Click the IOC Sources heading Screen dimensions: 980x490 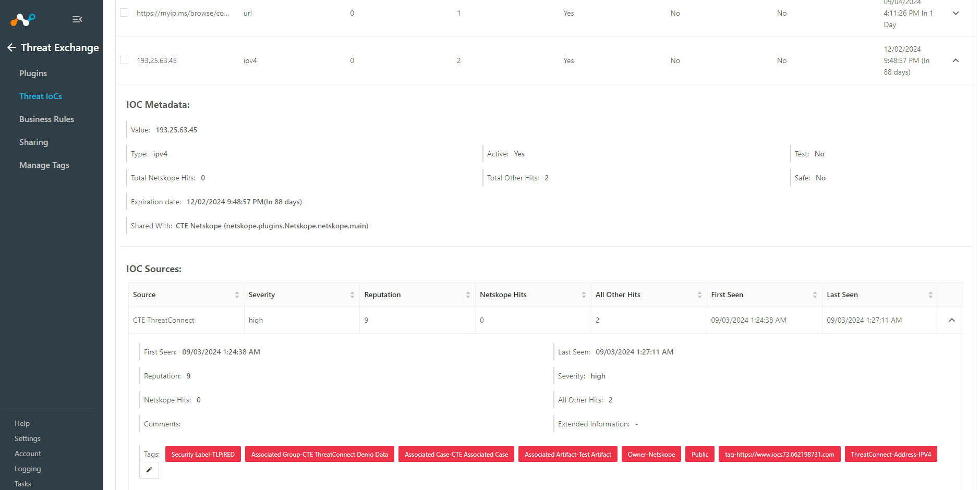(154, 269)
